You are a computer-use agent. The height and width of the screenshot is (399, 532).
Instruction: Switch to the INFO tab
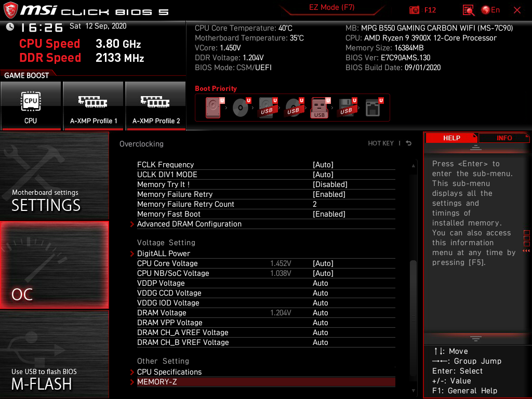tap(504, 138)
